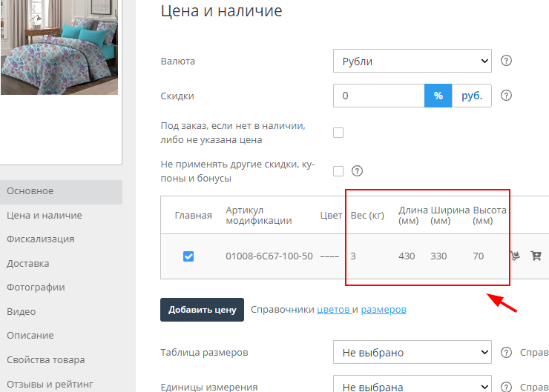Viewport: 549px width, 392px height.
Task: Expand the Единицы измерения dropdown
Action: point(412,386)
